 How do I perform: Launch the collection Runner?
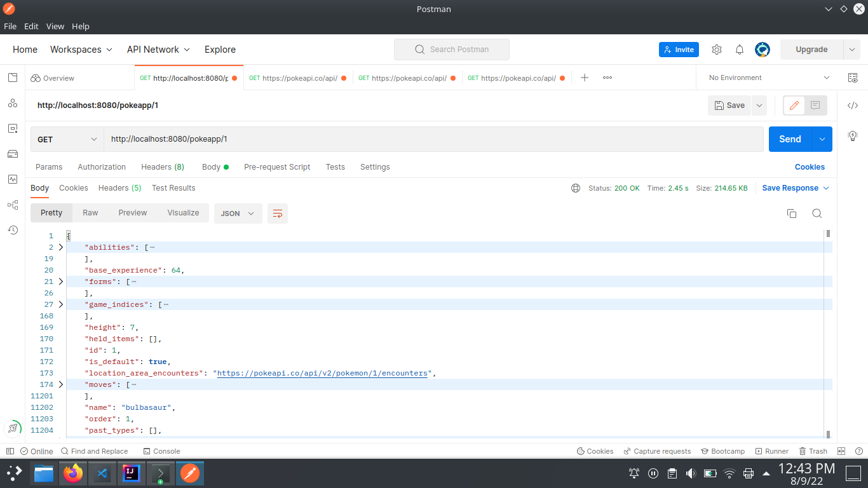click(776, 451)
